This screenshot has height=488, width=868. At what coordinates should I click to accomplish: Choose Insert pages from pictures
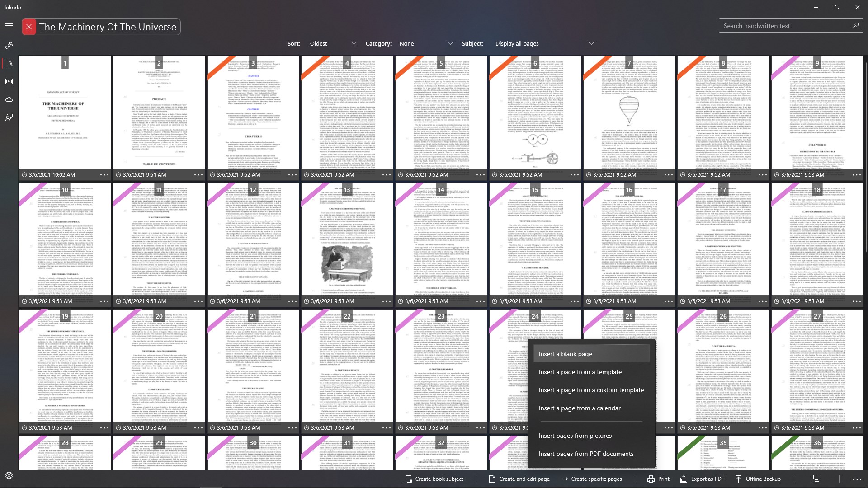[591, 436]
